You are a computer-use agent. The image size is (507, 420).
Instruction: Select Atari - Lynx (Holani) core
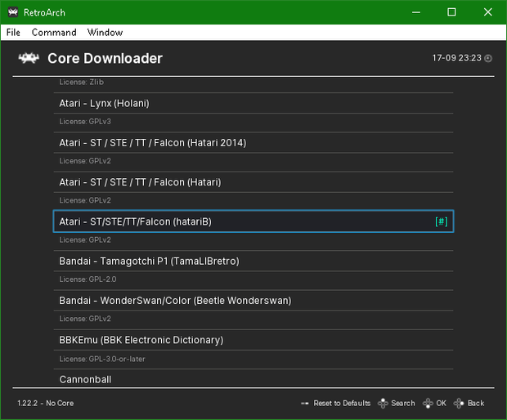tap(253, 104)
